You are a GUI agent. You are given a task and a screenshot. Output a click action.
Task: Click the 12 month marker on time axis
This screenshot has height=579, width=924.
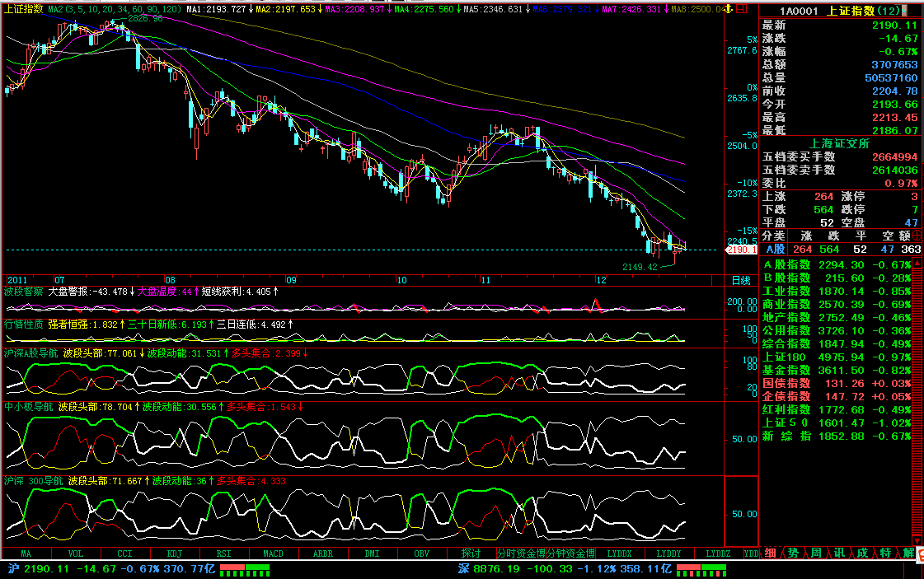tap(601, 280)
